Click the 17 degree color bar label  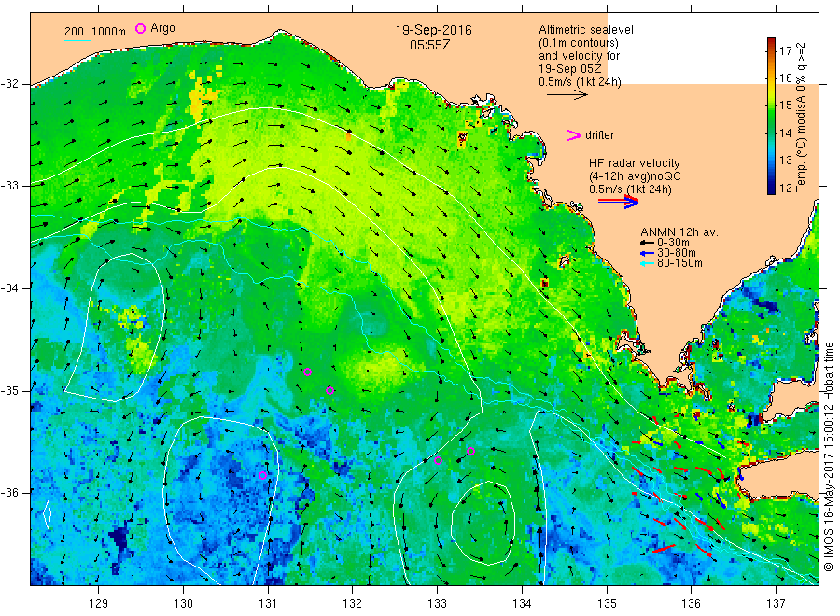tap(785, 51)
